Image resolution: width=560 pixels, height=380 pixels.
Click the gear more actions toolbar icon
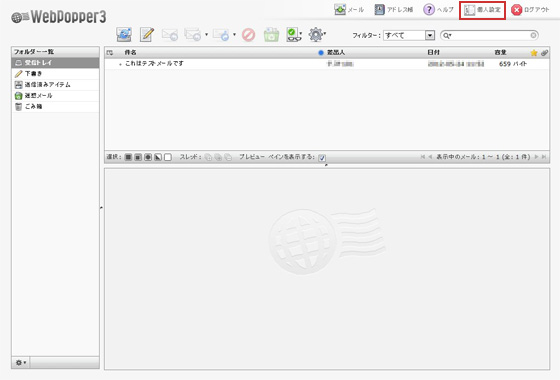tap(316, 35)
